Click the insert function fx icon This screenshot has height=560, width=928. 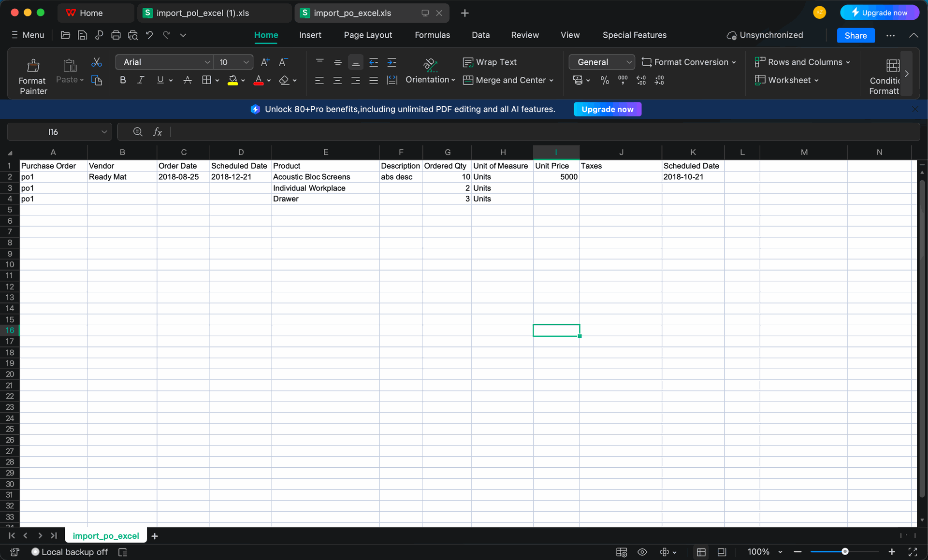pyautogui.click(x=157, y=132)
